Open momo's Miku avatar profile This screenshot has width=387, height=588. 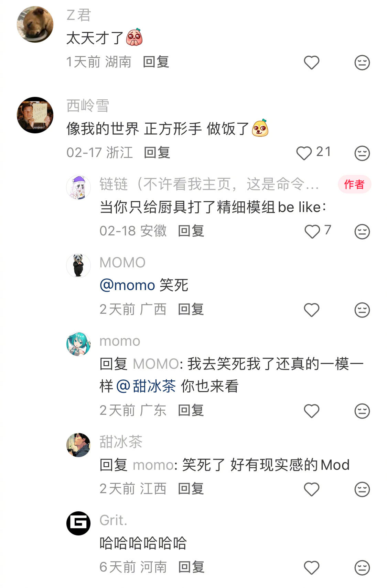(78, 344)
